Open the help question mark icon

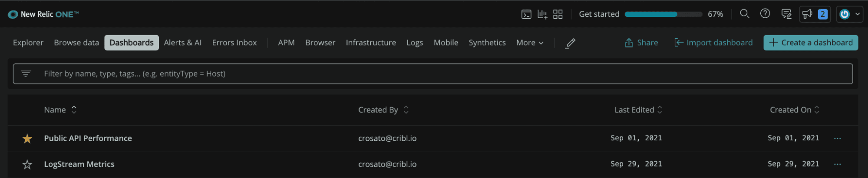(765, 14)
